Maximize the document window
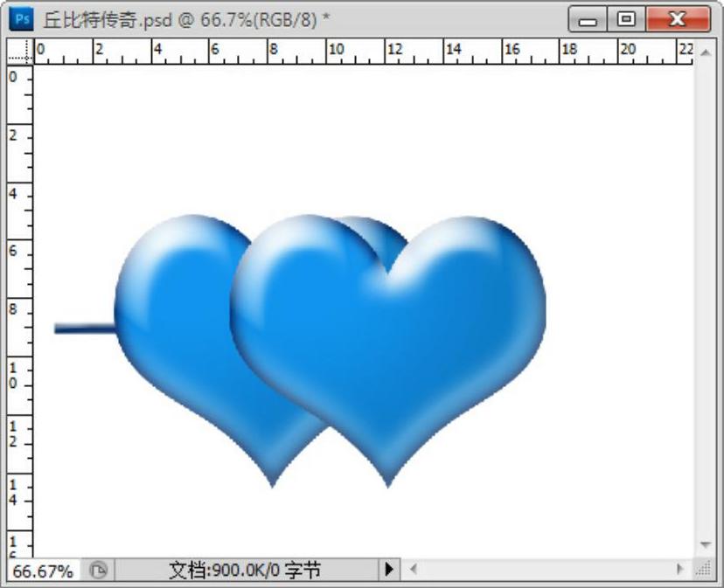The height and width of the screenshot is (588, 724). 627,19
